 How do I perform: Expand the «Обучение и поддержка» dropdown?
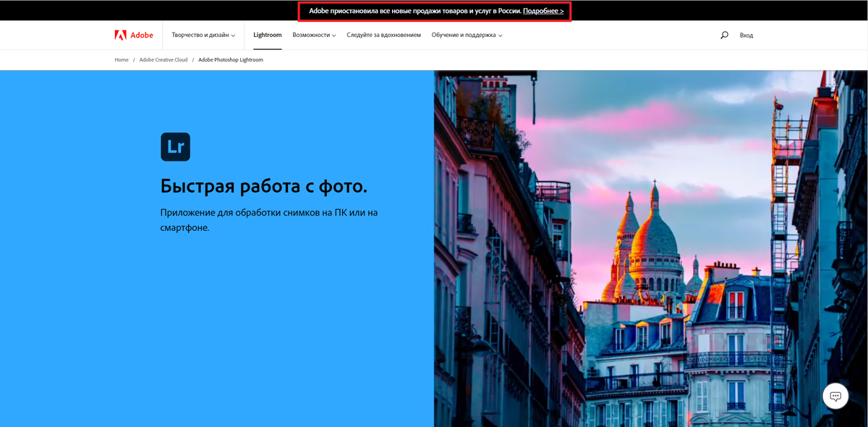coord(464,34)
